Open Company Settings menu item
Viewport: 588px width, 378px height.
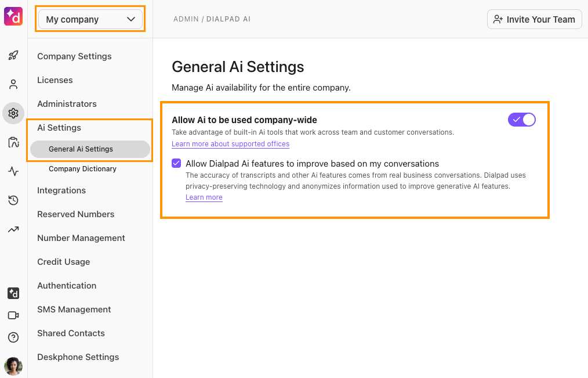[74, 56]
